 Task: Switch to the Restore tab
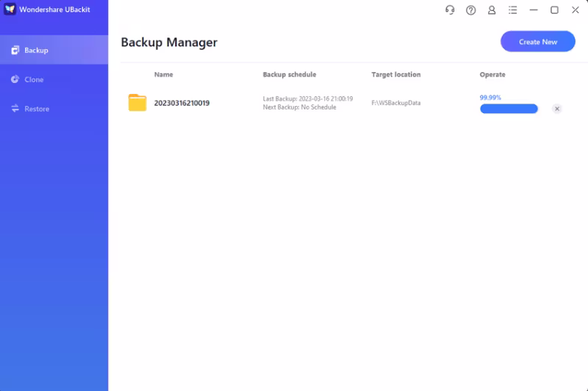pyautogui.click(x=37, y=109)
